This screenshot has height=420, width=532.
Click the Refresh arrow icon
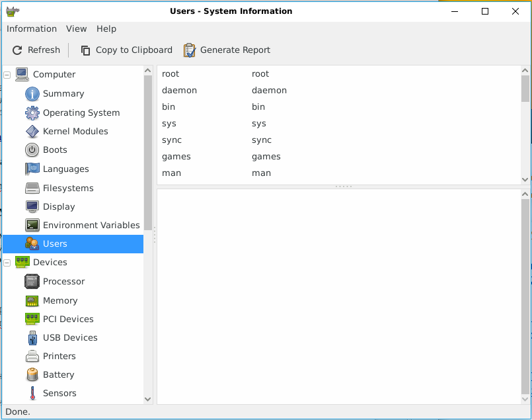17,50
